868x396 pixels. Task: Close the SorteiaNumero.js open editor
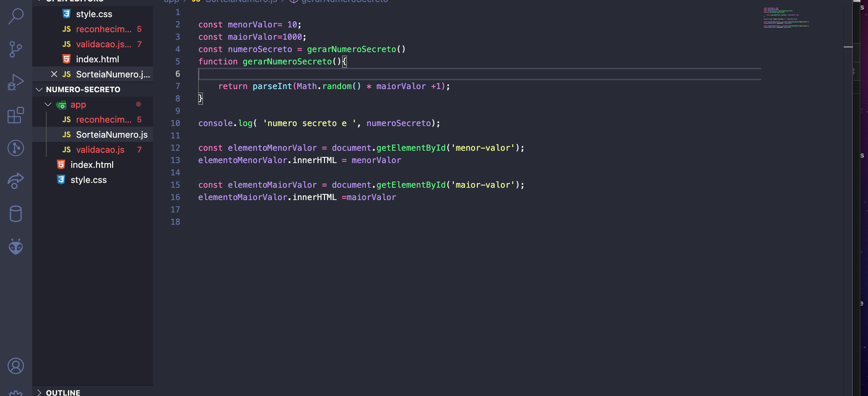(54, 74)
